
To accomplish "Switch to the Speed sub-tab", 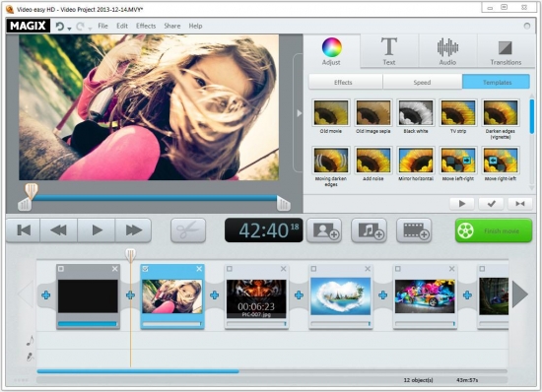I will click(x=422, y=82).
